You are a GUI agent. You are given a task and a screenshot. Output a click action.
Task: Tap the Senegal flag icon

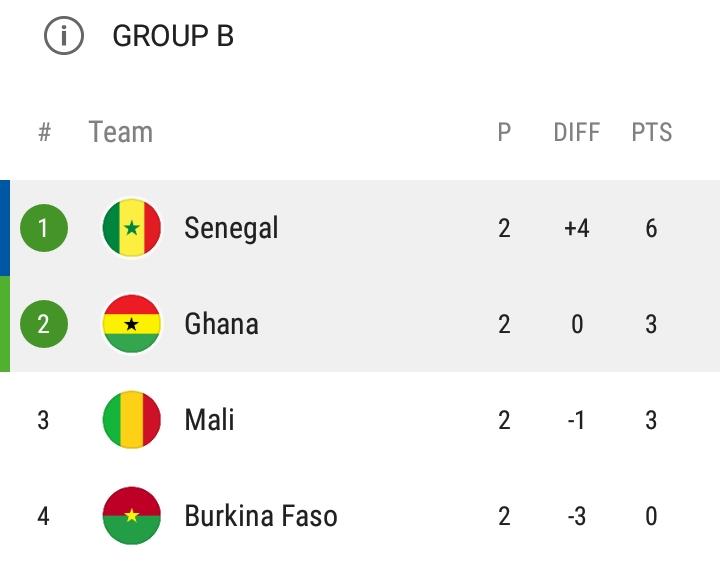pos(132,228)
